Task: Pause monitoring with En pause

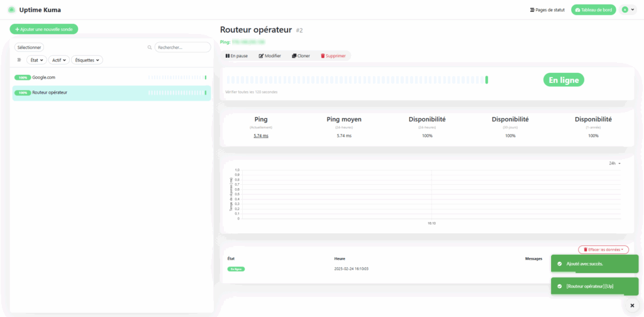Action: [x=236, y=56]
